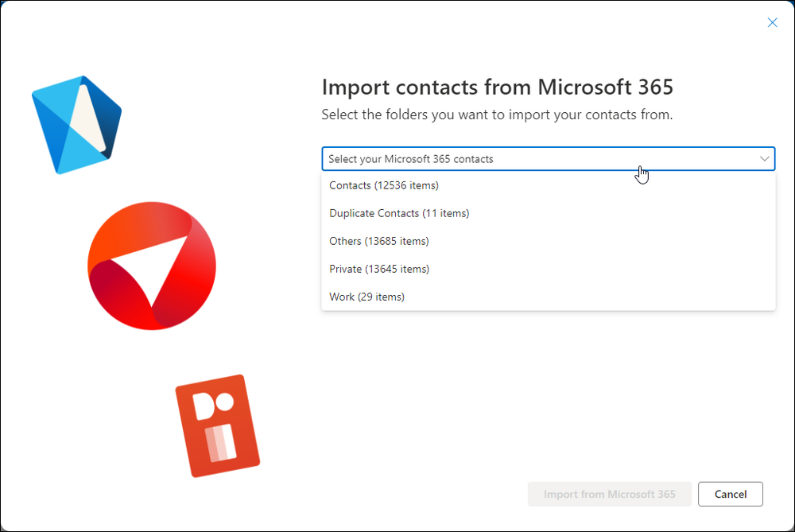The width and height of the screenshot is (795, 532).
Task: Click inside the contacts selection field
Action: 517,158
